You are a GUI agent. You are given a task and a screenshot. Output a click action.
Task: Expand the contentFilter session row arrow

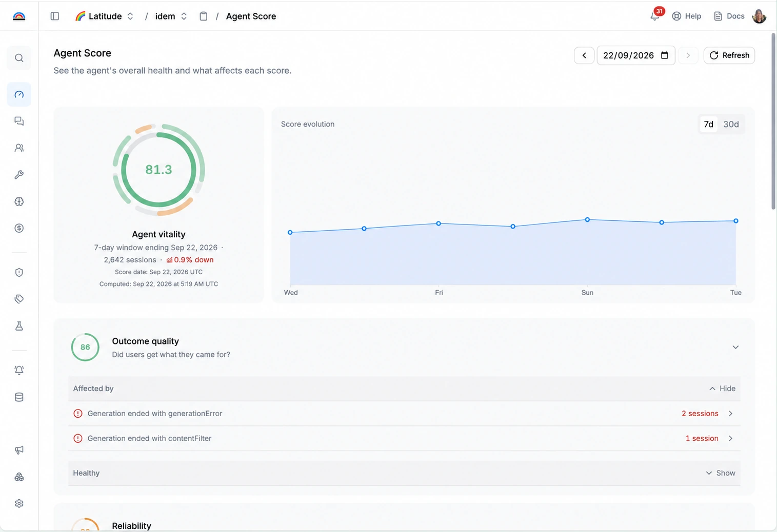click(731, 439)
